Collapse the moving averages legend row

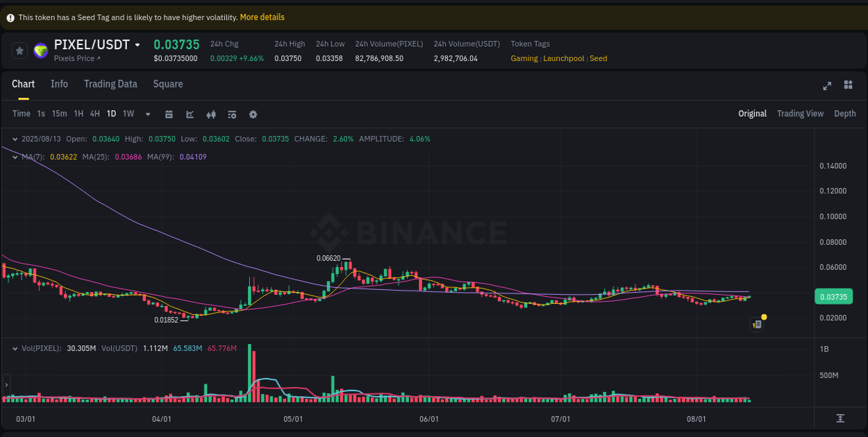pyautogui.click(x=14, y=157)
